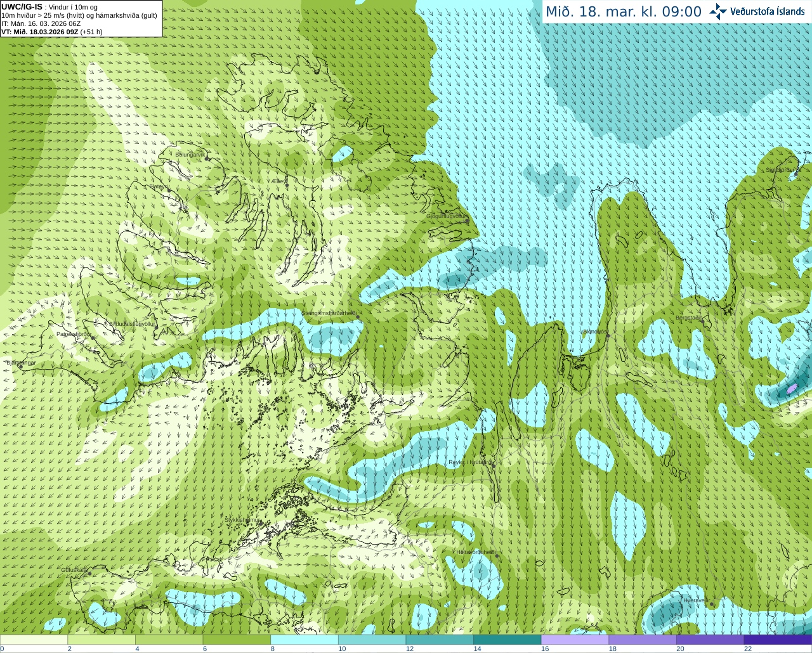Image resolution: width=812 pixels, height=653 pixels.
Task: Click the Bíldudalsflugvöllur station label
Action: click(x=133, y=323)
